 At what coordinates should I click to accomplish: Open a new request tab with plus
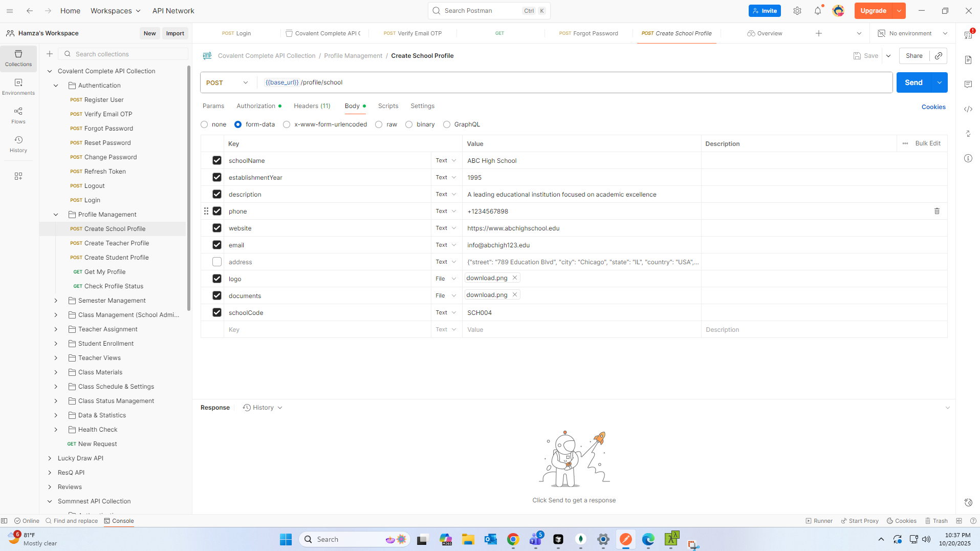point(819,33)
